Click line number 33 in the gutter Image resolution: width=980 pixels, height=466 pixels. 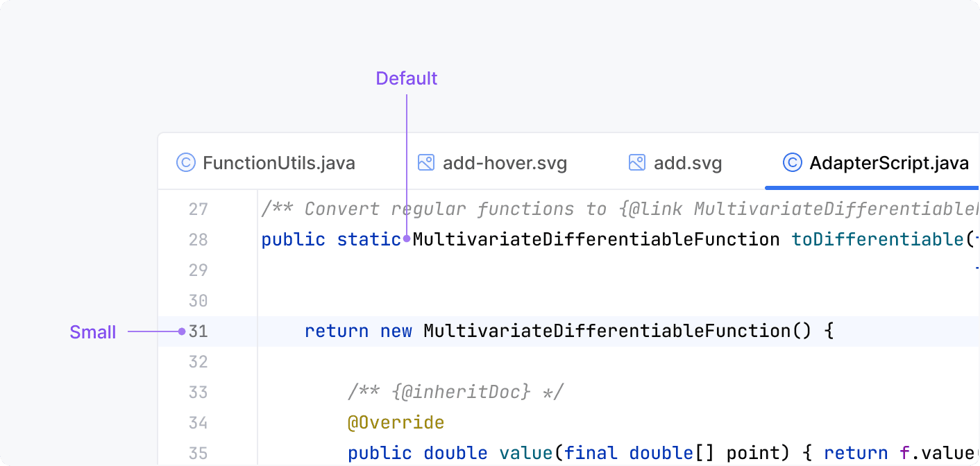(198, 392)
